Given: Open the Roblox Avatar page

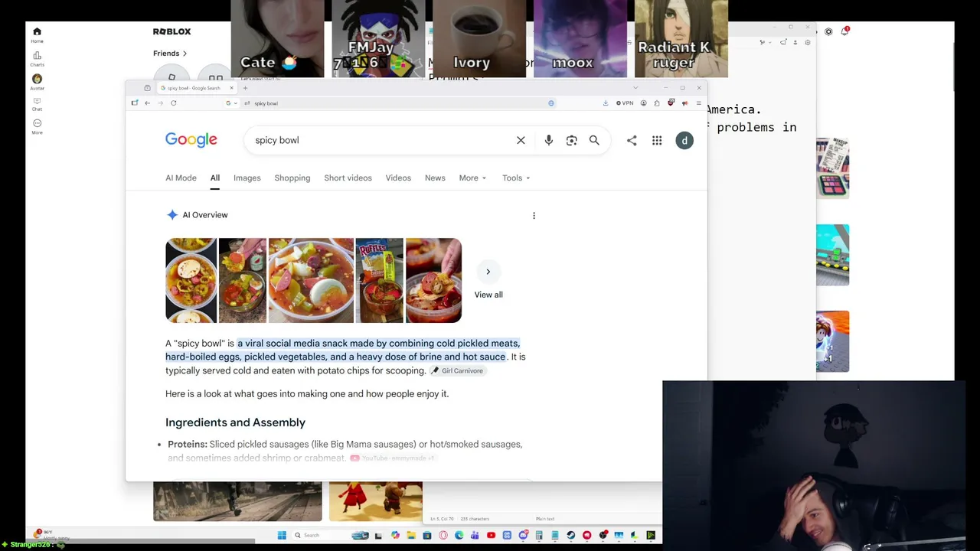Looking at the screenshot, I should [37, 81].
